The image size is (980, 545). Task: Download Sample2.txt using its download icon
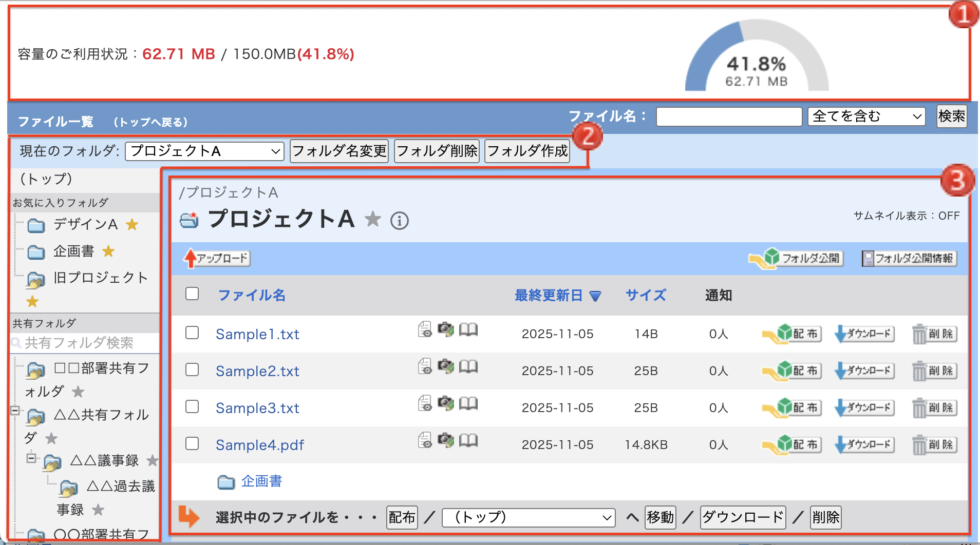tap(864, 371)
